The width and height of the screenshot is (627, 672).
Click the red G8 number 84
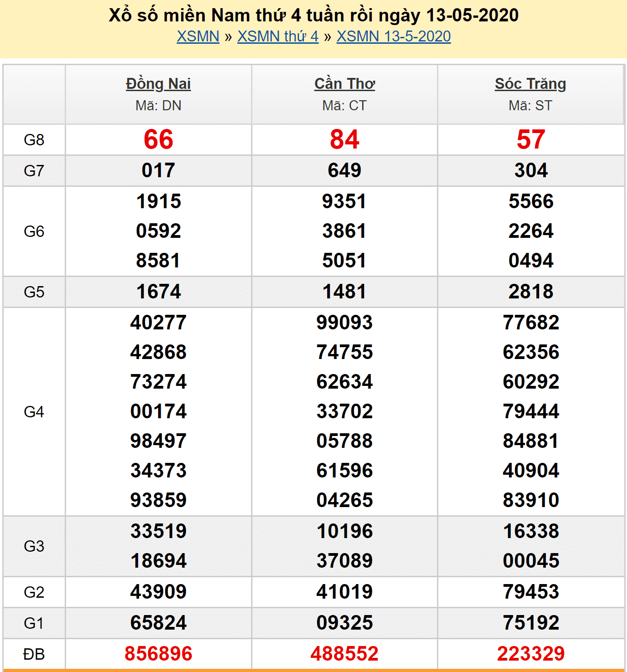(x=344, y=139)
